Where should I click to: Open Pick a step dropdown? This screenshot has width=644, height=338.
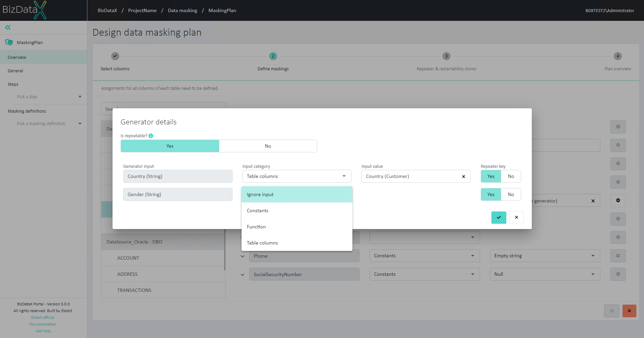point(49,97)
